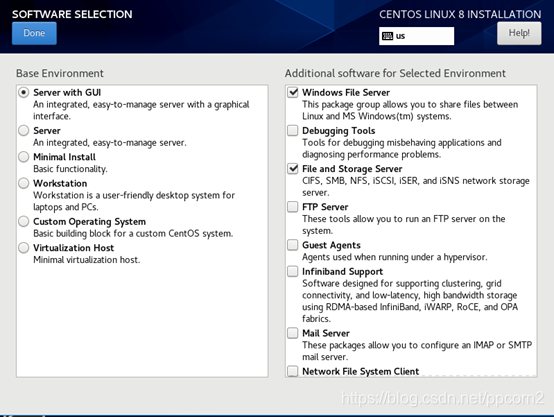This screenshot has height=417, width=554.
Task: Select Server with GUI radio button
Action: (24, 93)
